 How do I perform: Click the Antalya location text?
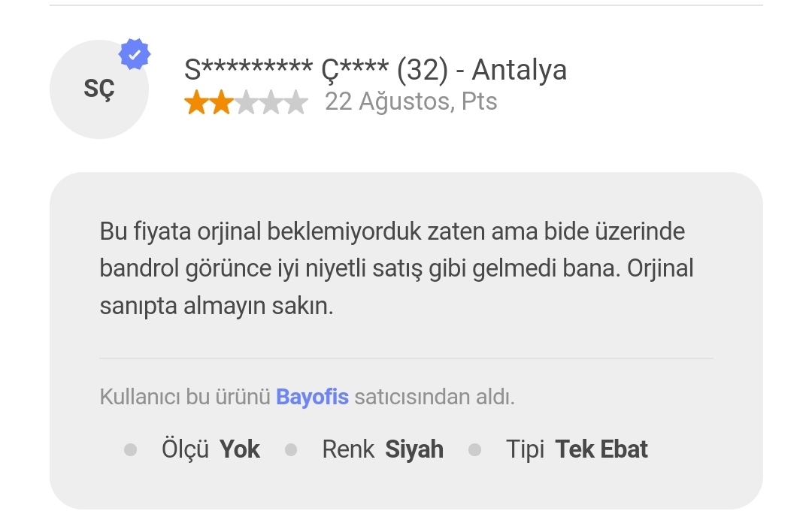click(x=520, y=70)
